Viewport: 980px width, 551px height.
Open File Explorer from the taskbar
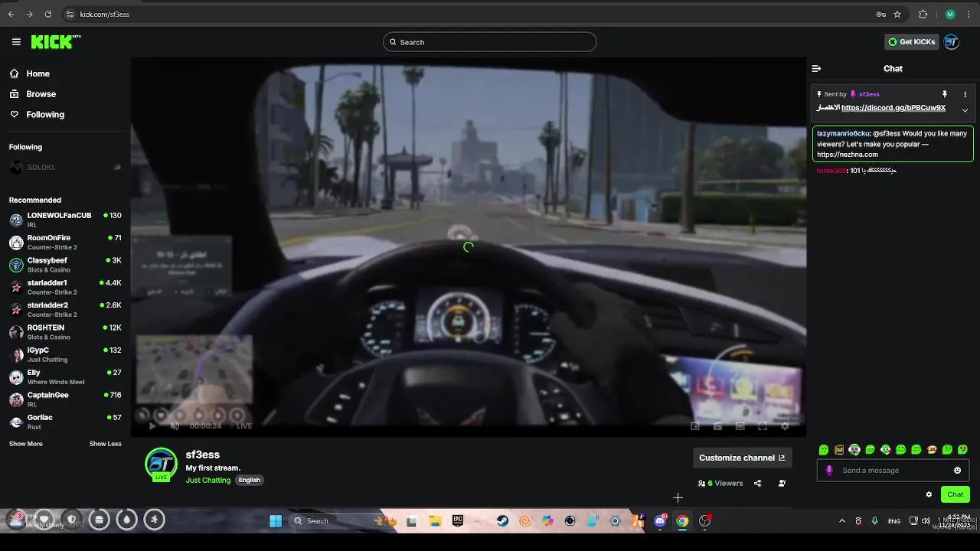pyautogui.click(x=435, y=521)
